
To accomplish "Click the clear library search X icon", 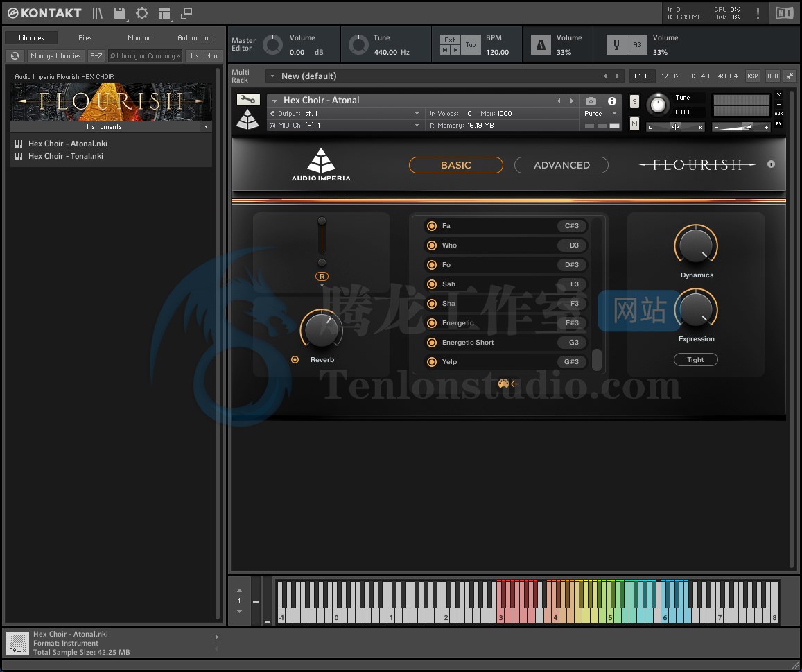I will click(179, 55).
